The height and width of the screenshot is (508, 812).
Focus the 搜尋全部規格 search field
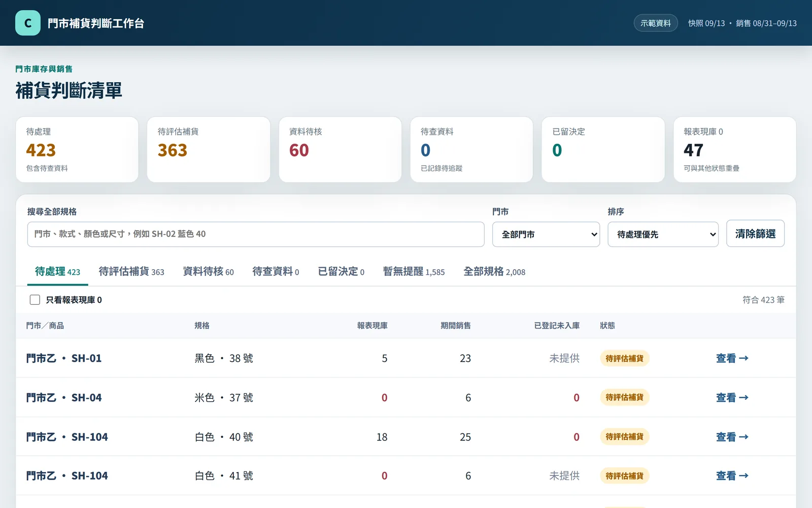[x=256, y=234]
